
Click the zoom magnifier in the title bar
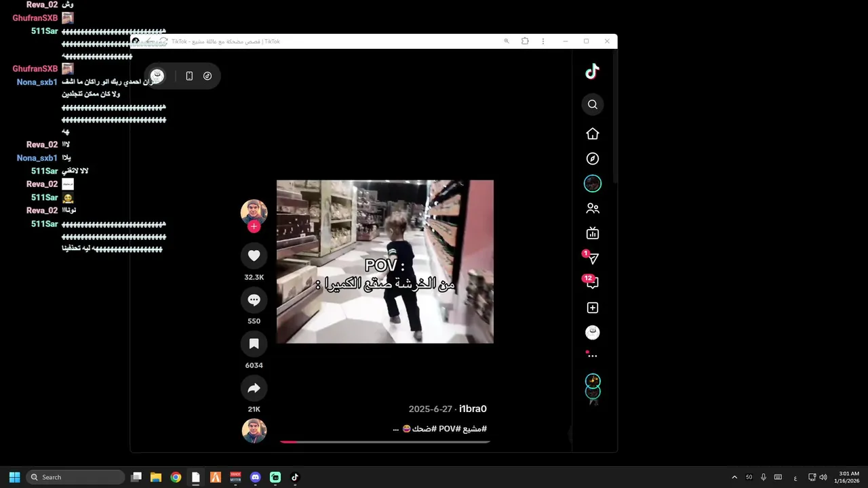click(506, 41)
